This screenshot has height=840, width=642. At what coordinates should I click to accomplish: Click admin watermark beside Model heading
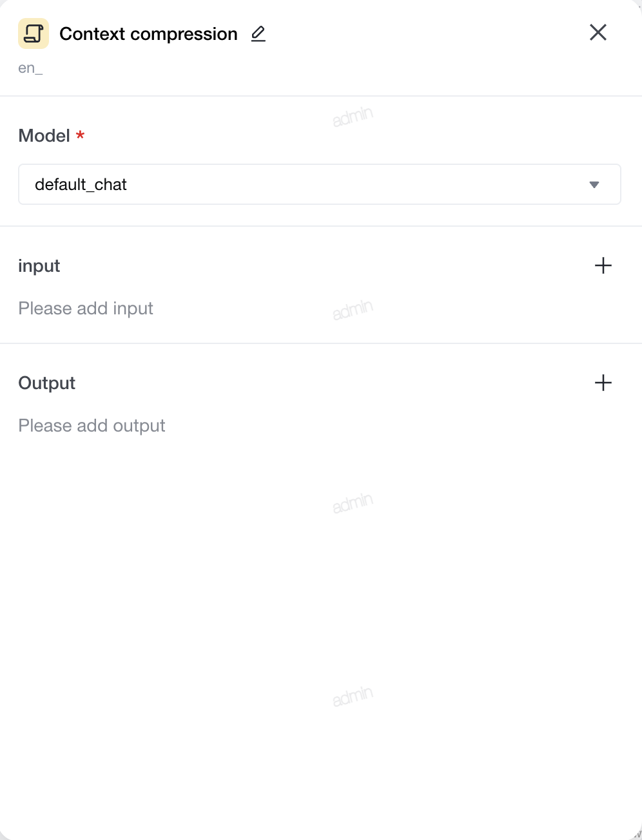pos(353,116)
